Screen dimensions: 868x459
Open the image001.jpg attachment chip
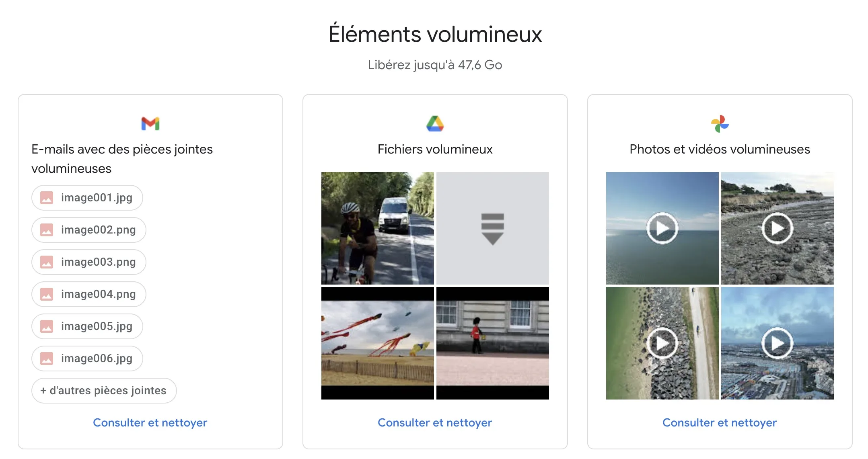pos(87,198)
